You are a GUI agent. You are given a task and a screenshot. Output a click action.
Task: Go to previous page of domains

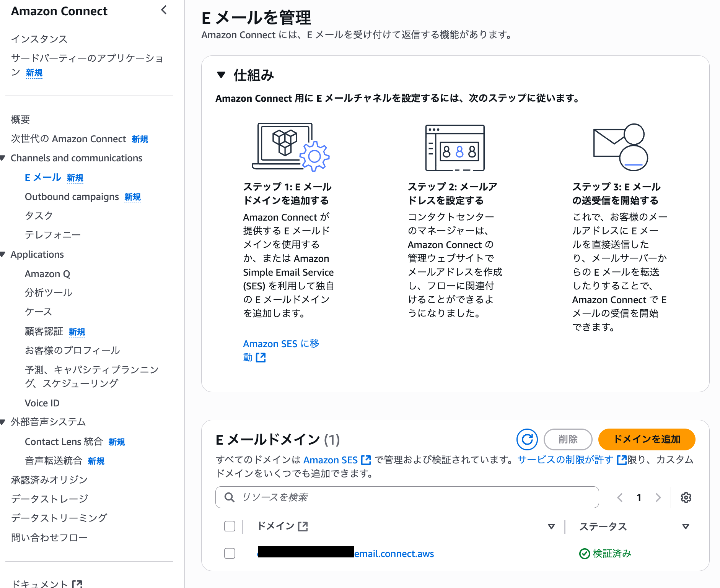[620, 497]
